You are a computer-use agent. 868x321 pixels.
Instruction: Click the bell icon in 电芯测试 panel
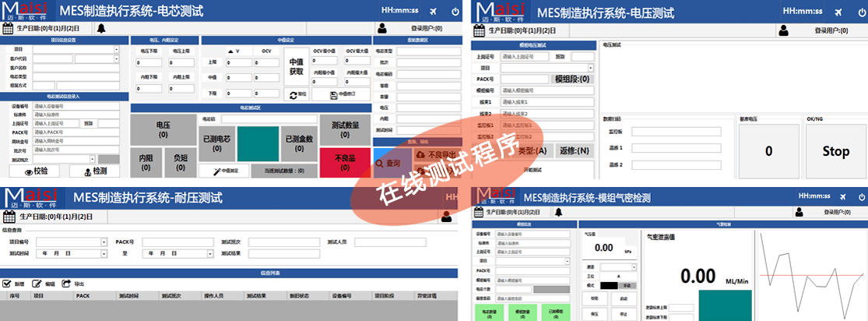tap(101, 29)
